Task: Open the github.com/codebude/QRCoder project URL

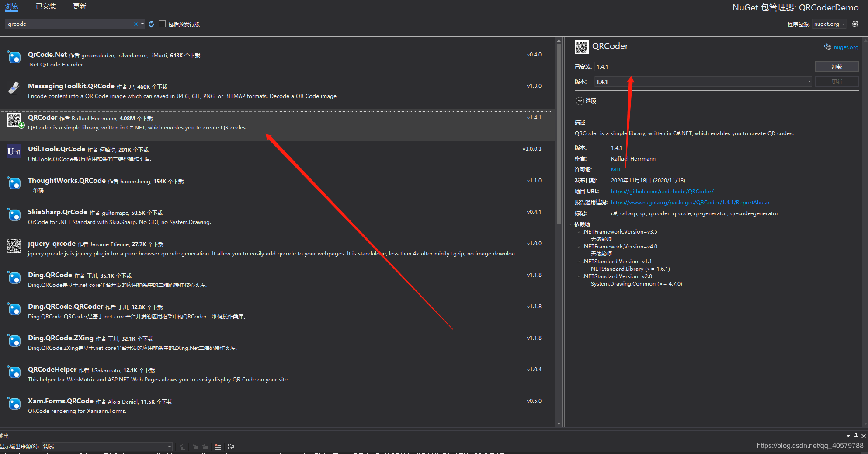Action: (662, 192)
